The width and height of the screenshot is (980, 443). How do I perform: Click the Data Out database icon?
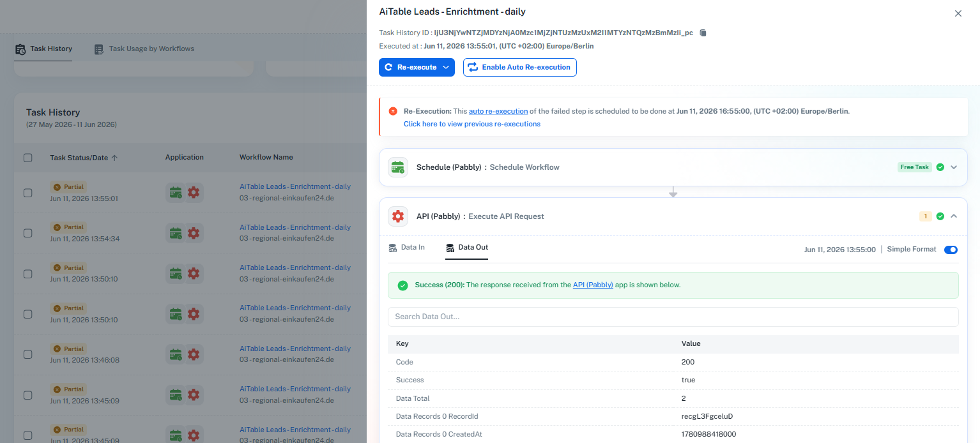(450, 248)
